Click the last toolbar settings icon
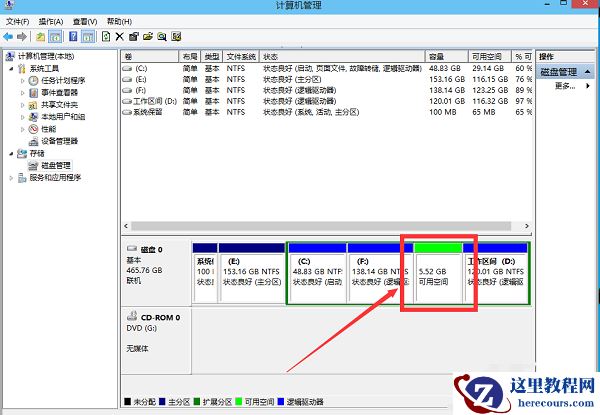This screenshot has width=600, height=415. [x=176, y=37]
